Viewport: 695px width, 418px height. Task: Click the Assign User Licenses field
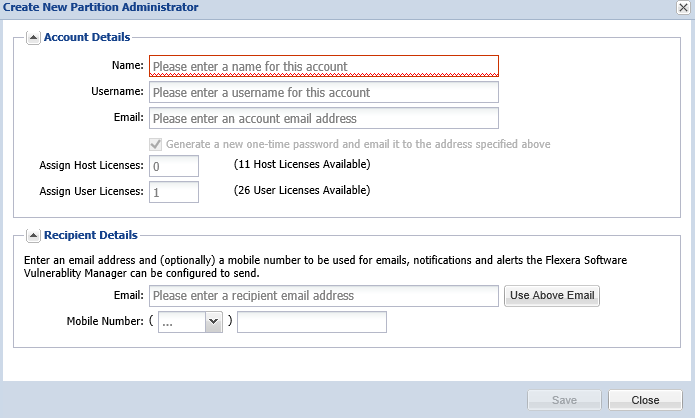coord(174,192)
